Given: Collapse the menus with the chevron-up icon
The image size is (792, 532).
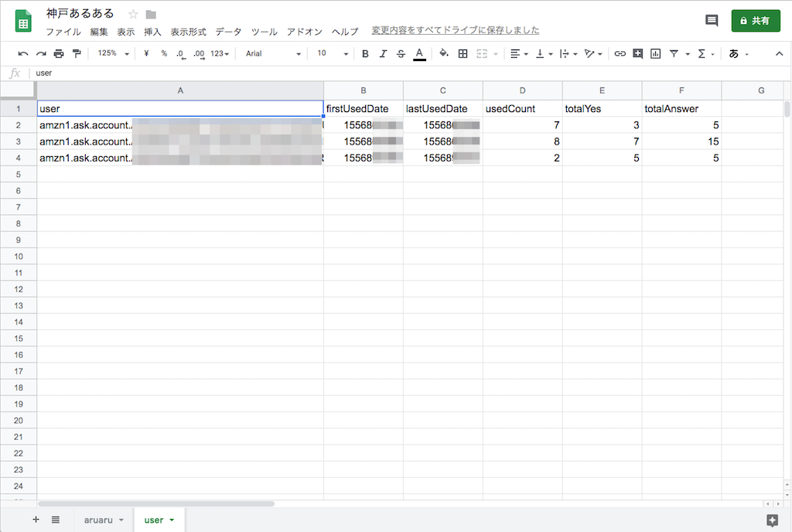Looking at the screenshot, I should (x=780, y=53).
